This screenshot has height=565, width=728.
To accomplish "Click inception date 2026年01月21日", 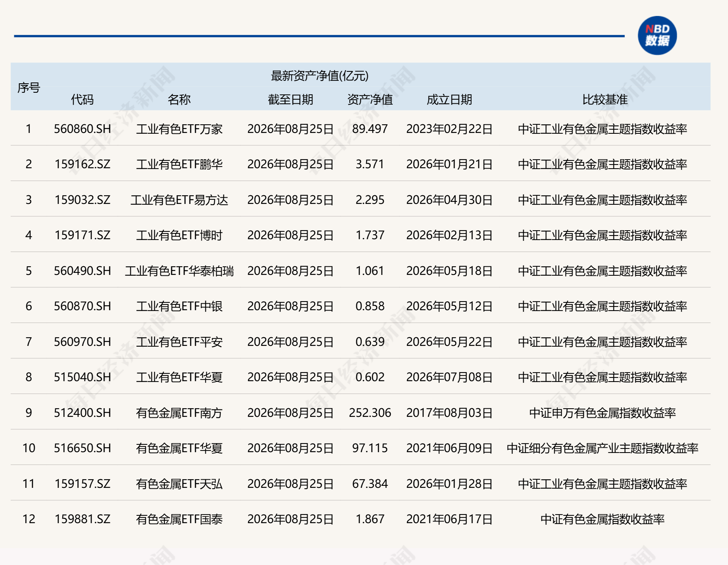I will coord(450,164).
